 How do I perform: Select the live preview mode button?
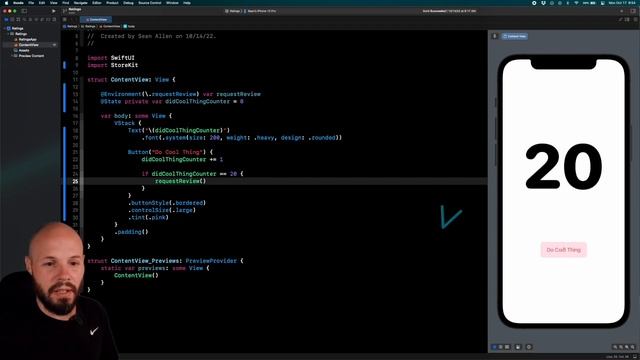[x=494, y=347]
